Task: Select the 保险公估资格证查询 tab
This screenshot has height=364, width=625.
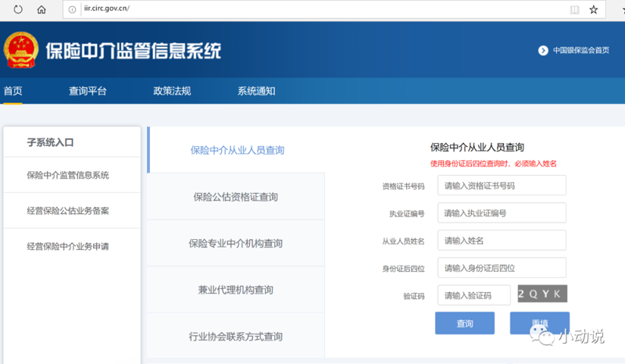Action: pos(236,197)
